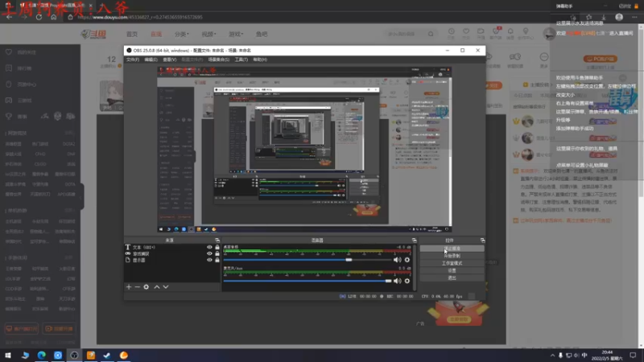Click the Douyu search input field

pyautogui.click(x=405, y=34)
